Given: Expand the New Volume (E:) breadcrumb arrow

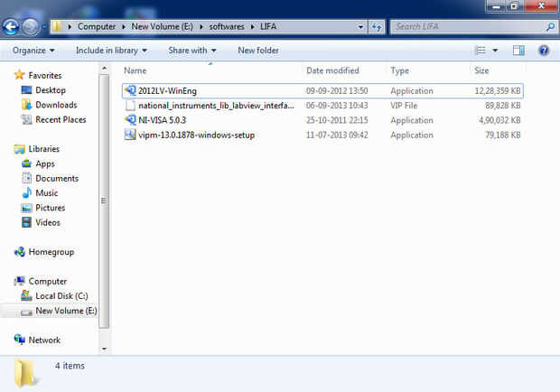Looking at the screenshot, I should click(x=201, y=27).
